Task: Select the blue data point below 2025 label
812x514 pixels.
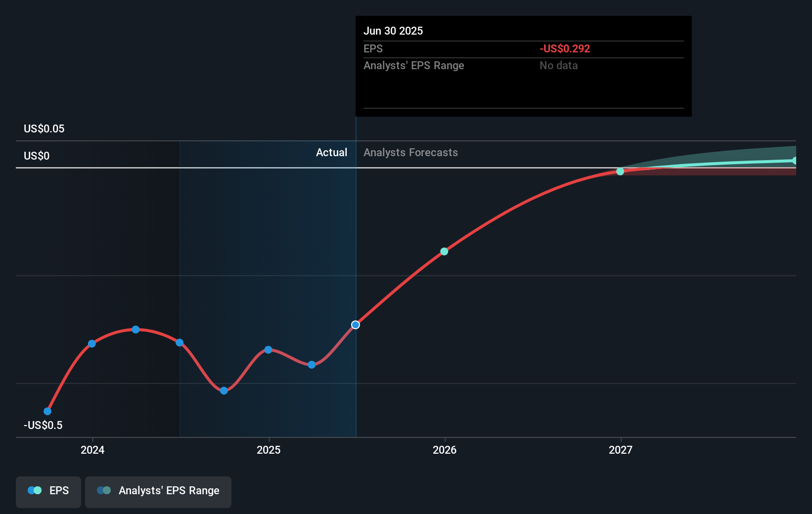Action: tap(268, 349)
